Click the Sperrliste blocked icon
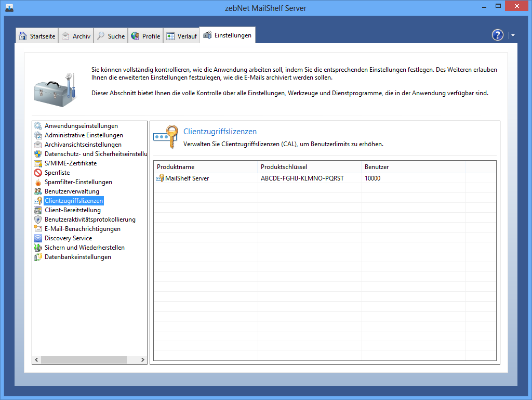This screenshot has width=532, height=400. pos(38,173)
